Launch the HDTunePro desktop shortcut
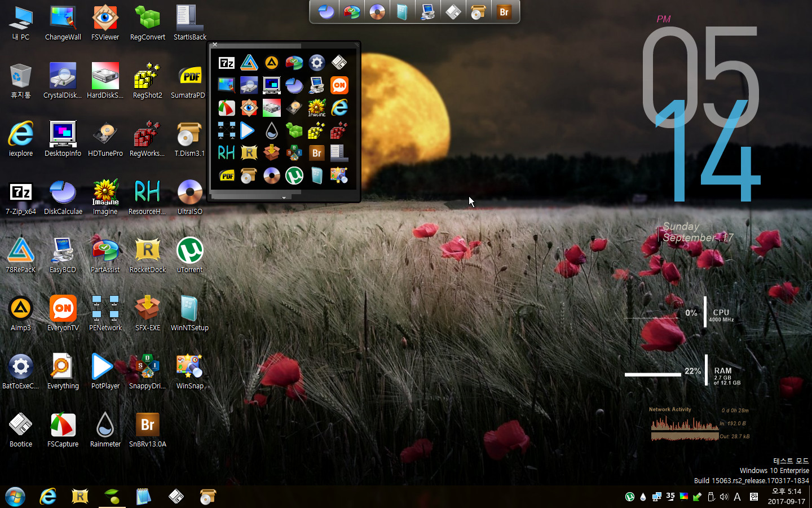Image resolution: width=812 pixels, height=508 pixels. (105, 139)
